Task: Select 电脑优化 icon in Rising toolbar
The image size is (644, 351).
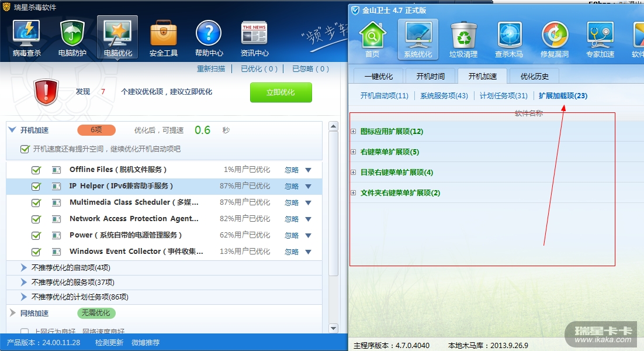Action: click(117, 38)
